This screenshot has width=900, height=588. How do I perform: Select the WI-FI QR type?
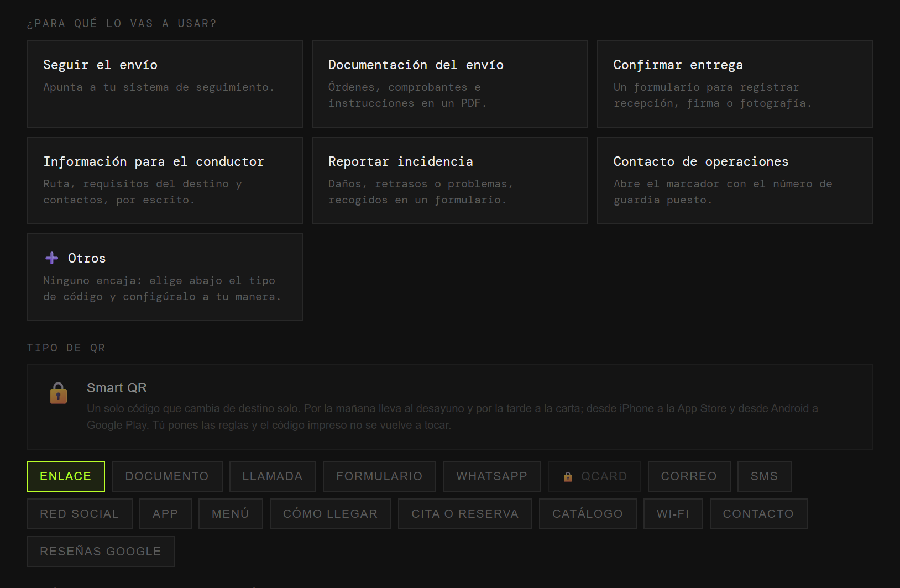pyautogui.click(x=673, y=514)
